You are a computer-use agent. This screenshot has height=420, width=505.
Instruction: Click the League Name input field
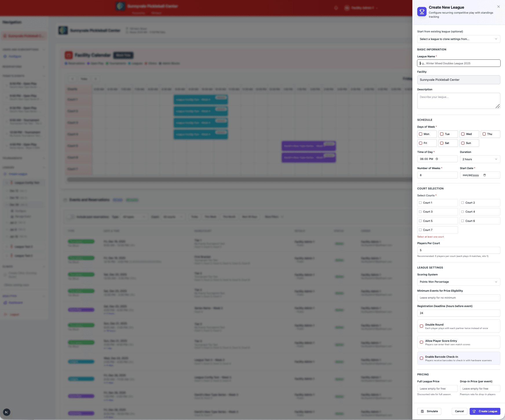458,63
